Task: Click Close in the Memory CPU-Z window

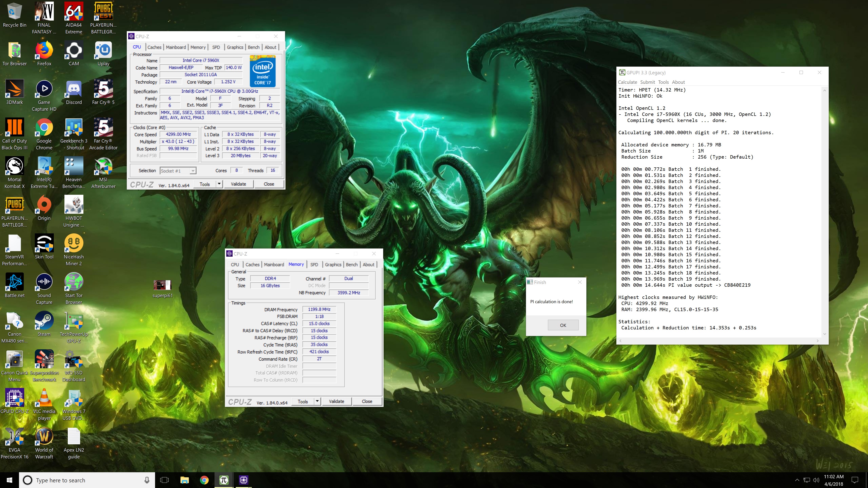Action: pos(367,401)
